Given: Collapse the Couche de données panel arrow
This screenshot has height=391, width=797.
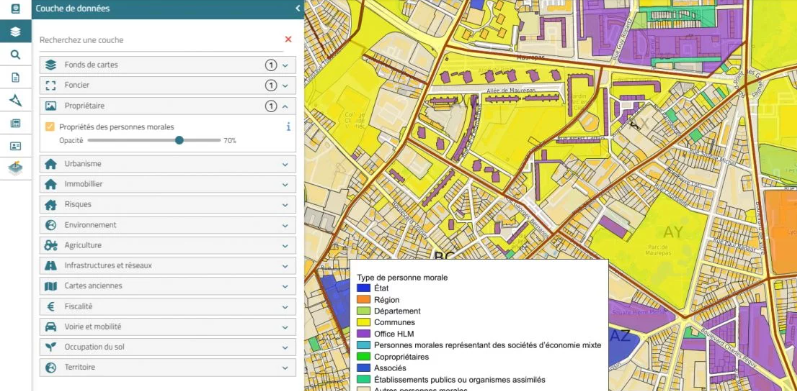Looking at the screenshot, I should click(x=298, y=8).
